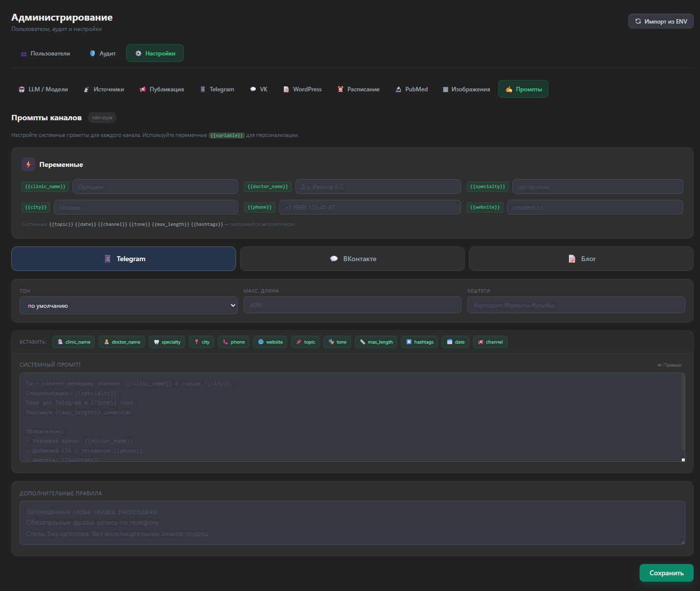
Task: Switch prompt channel to ВКонтакте
Action: click(352, 259)
